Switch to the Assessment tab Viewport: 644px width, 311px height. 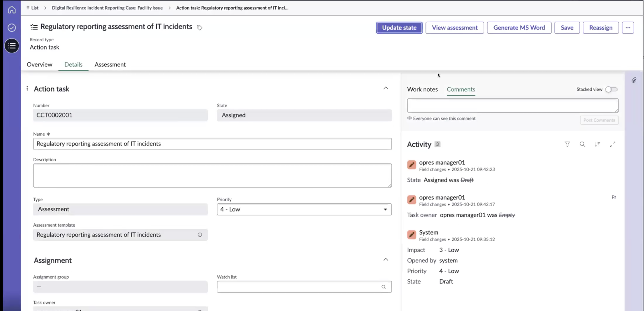tap(110, 64)
